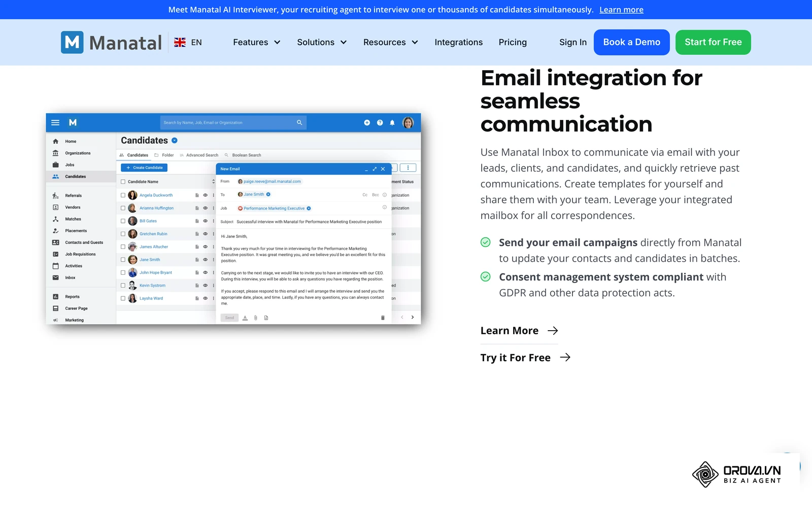Click the plus add icon in app bar
812x508 pixels.
(x=367, y=122)
